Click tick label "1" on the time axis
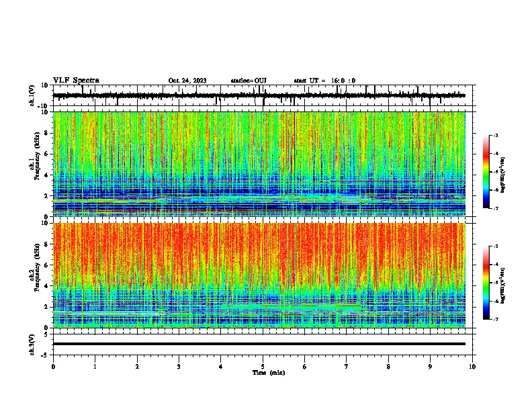This screenshot has height=411, width=532. [95, 367]
